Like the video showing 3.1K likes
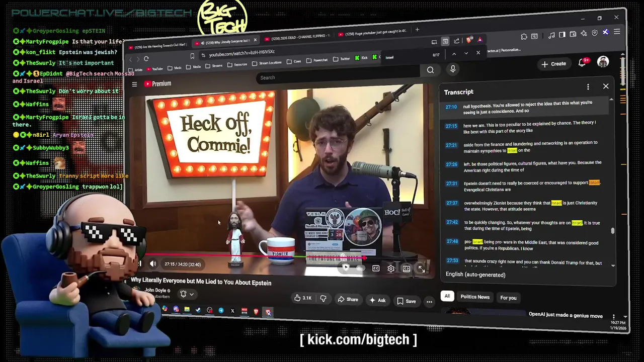Image resolution: width=644 pixels, height=362 pixels. (x=303, y=298)
